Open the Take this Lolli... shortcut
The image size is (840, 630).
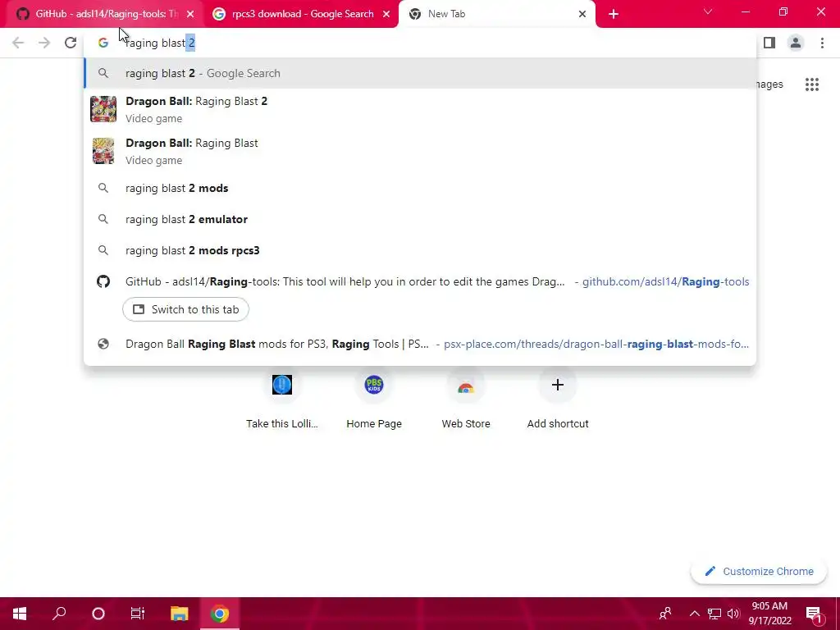click(282, 400)
